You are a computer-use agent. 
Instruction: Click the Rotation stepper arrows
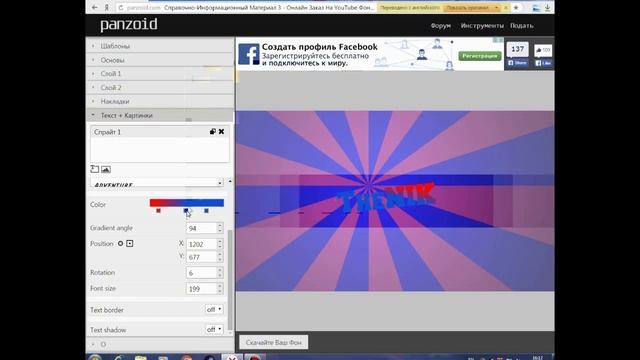coord(220,273)
